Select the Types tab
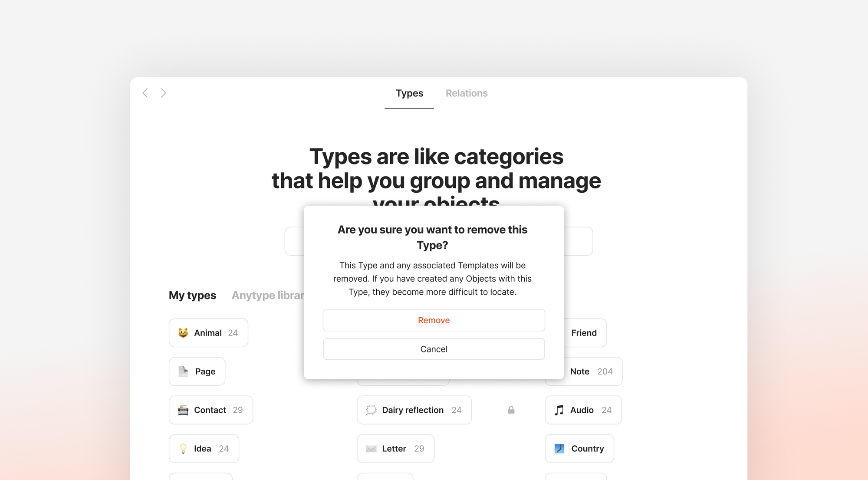This screenshot has height=480, width=868. coord(409,93)
